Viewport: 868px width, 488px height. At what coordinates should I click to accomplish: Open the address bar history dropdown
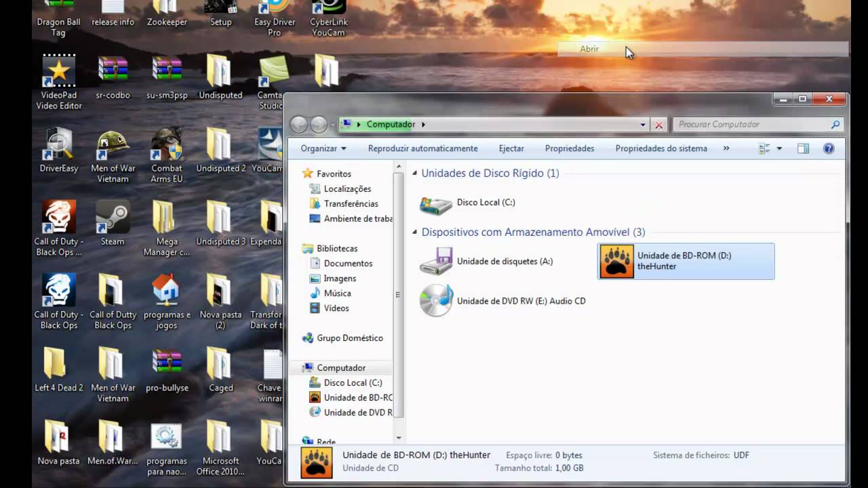(643, 125)
